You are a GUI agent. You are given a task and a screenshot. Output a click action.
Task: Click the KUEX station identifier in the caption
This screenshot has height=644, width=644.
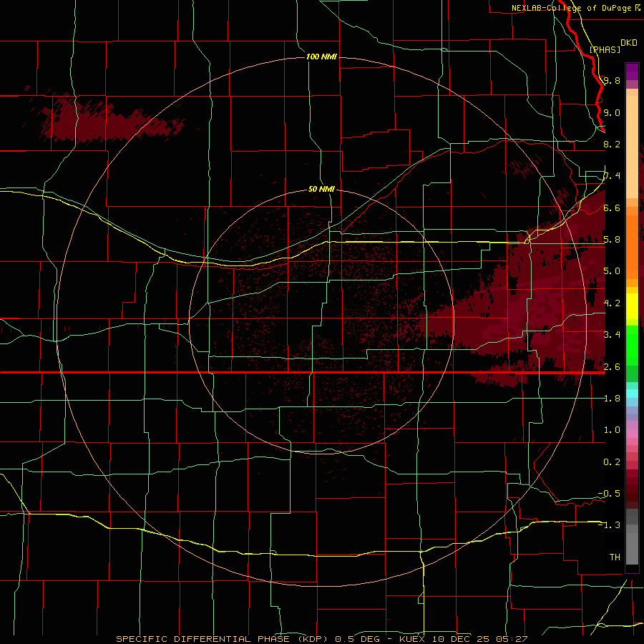click(413, 639)
